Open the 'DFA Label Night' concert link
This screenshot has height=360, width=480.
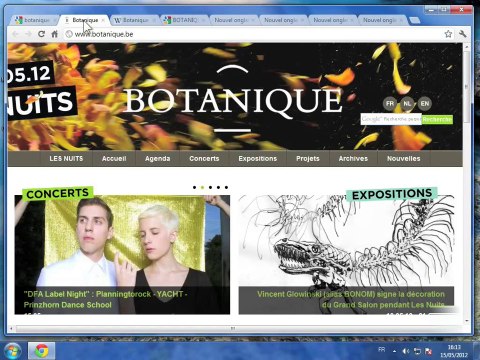(x=105, y=299)
